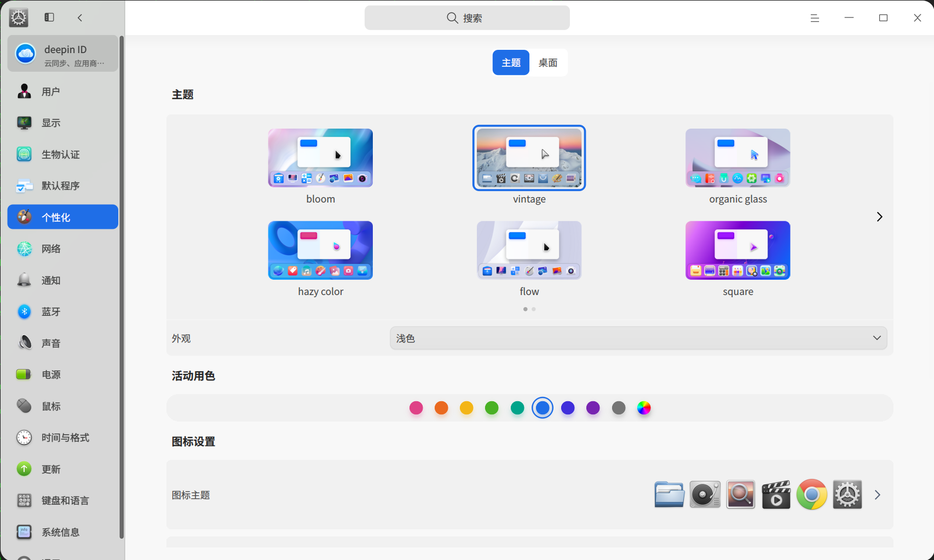This screenshot has height=560, width=934.
Task: Expand icon theme settings chevron
Action: pyautogui.click(x=877, y=495)
